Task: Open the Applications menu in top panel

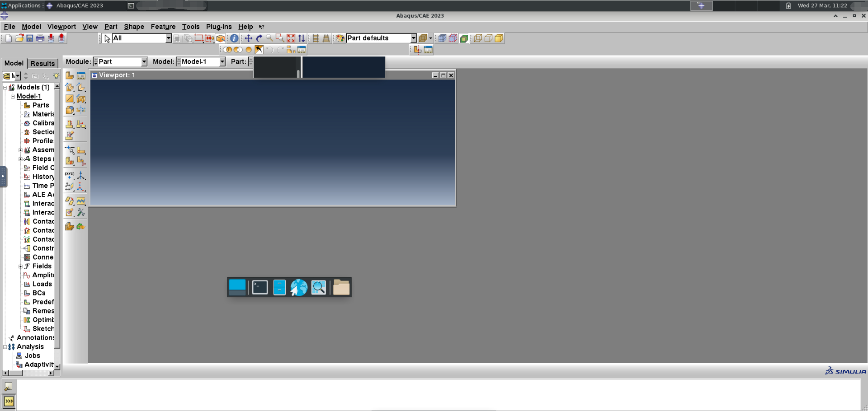Action: [x=22, y=5]
